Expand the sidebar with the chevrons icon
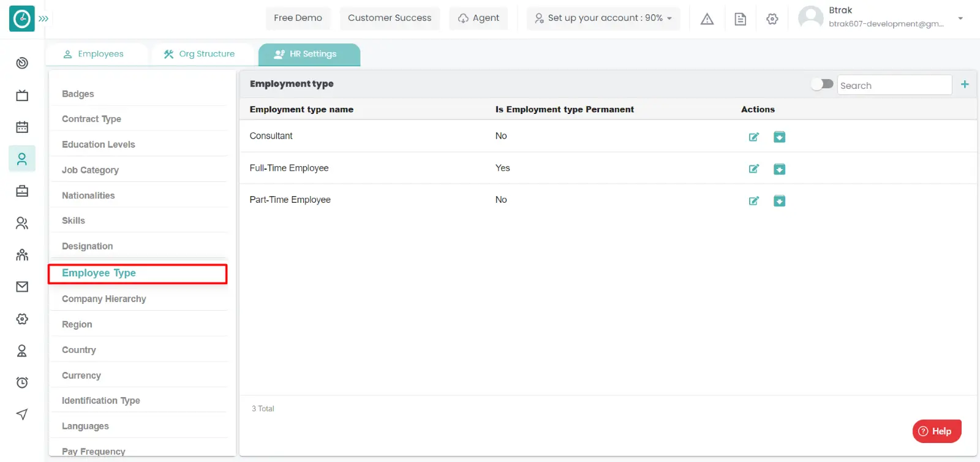 pos(43,19)
